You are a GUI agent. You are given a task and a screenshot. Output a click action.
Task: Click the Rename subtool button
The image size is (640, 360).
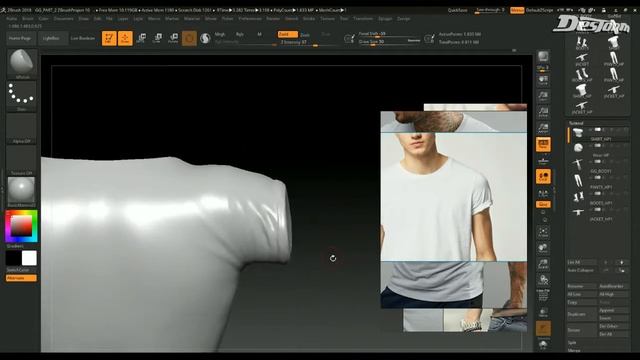582,286
